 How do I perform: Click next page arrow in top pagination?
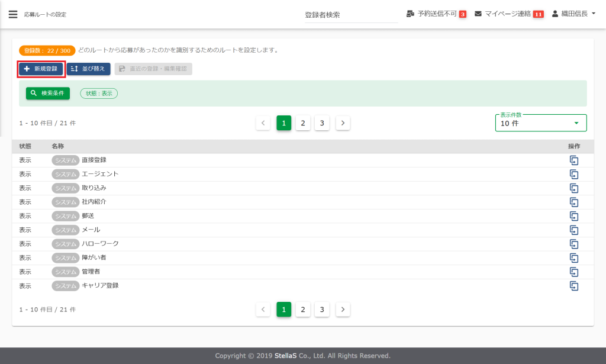[343, 123]
